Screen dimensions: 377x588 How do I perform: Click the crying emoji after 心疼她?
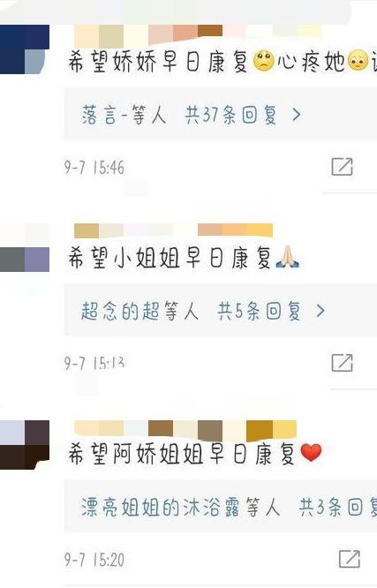coord(358,62)
